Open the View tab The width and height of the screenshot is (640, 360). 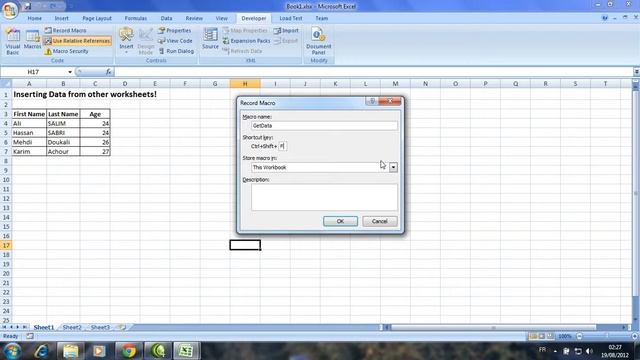click(222, 18)
